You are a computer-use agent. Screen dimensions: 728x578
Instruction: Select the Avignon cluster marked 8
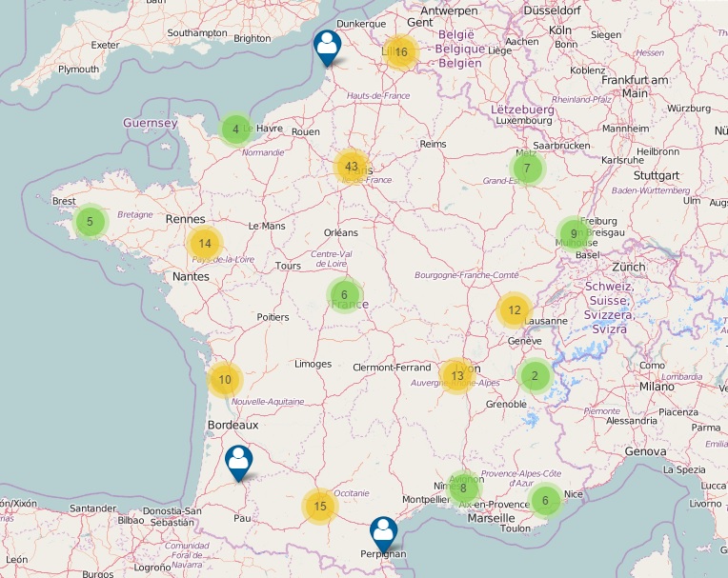463,488
